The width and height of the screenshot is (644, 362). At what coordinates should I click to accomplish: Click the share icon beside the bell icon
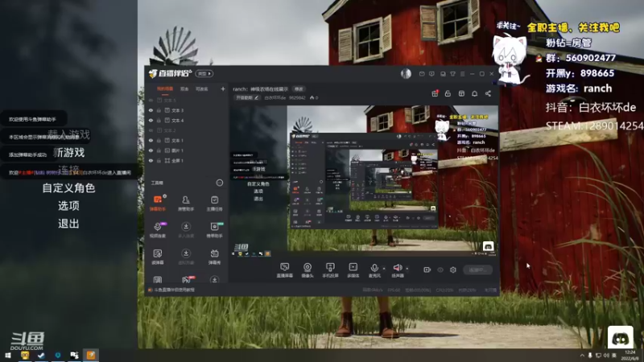pos(488,93)
